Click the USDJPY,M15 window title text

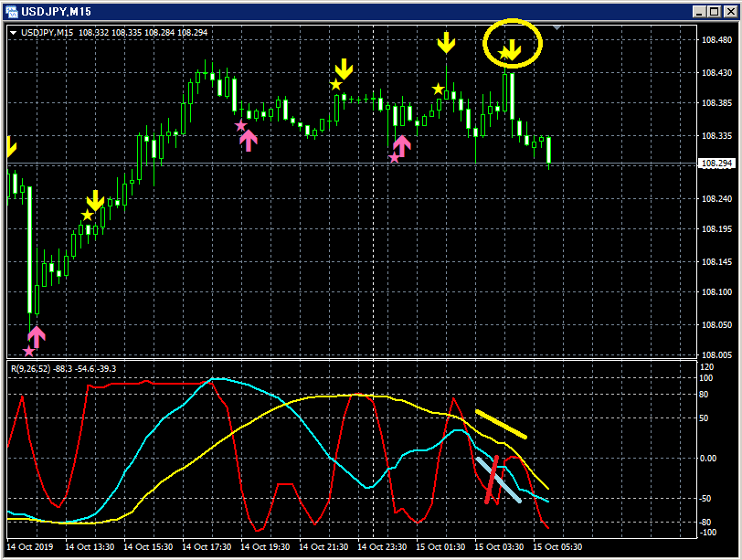point(56,11)
